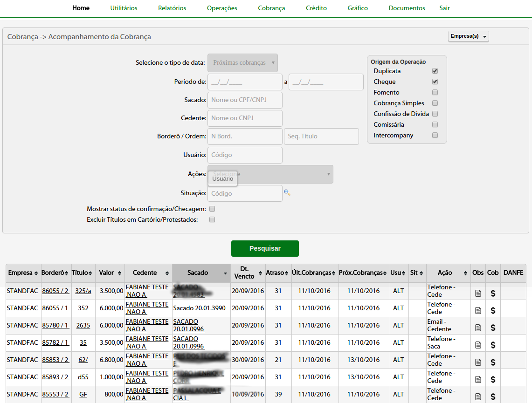
Task: Click the sort arrows on Título column header
Action: [x=90, y=273]
